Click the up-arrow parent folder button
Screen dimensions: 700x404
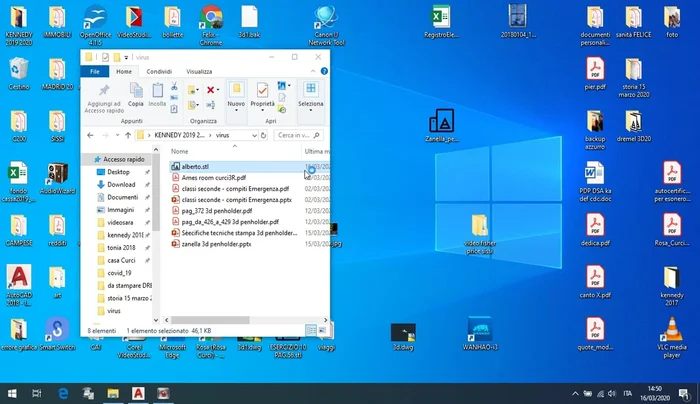(x=126, y=134)
